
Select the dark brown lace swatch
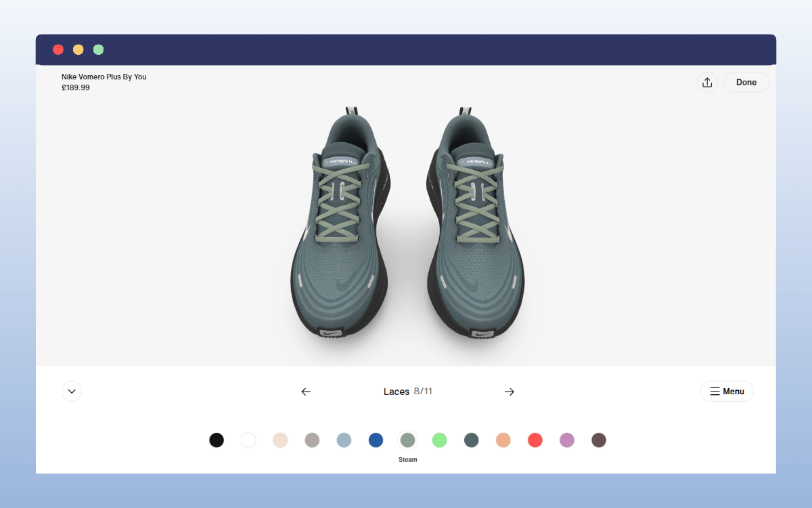pos(598,440)
